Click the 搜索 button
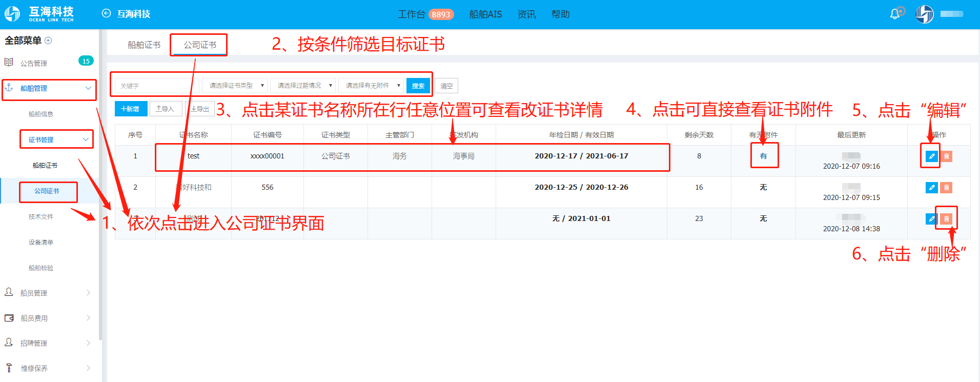980x382 pixels. pos(418,86)
